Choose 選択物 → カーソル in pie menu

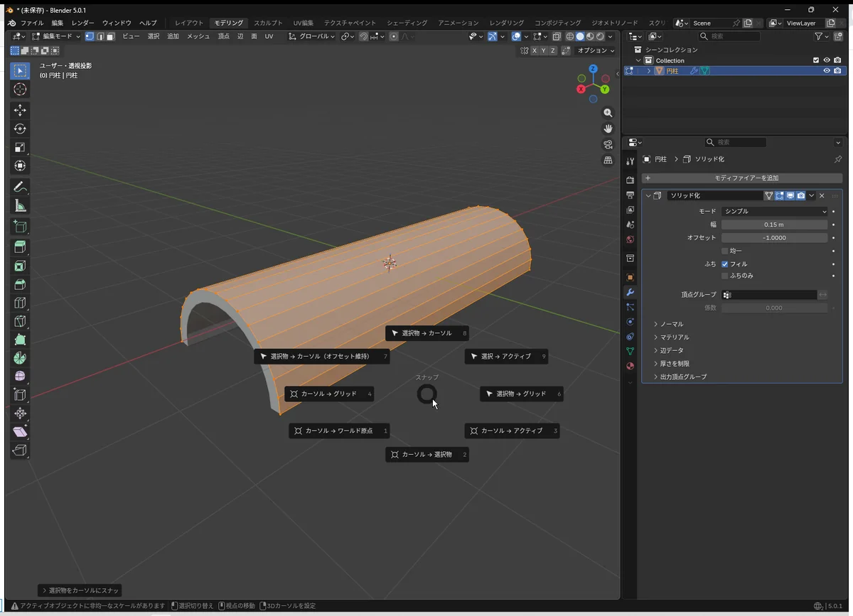(426, 333)
